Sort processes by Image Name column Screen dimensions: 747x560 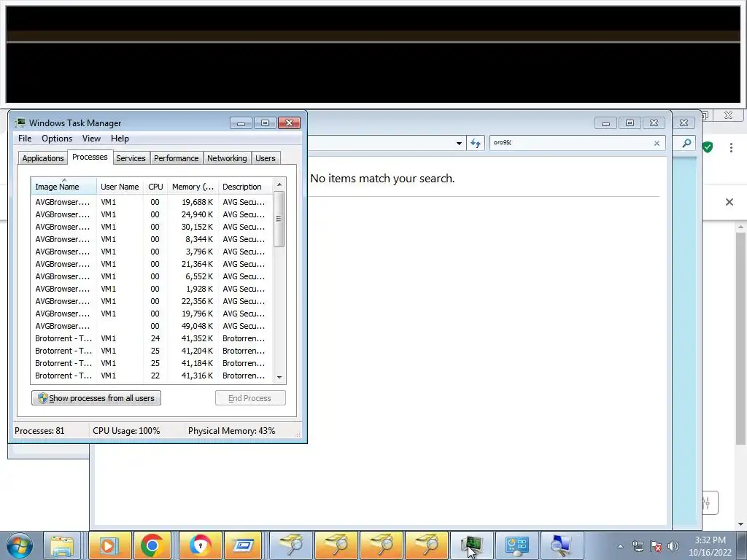[x=64, y=187]
